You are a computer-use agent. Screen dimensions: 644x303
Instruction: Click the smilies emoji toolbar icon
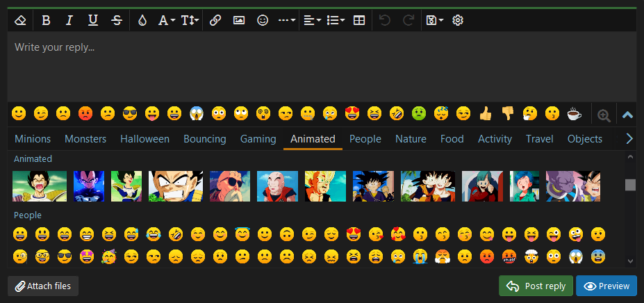click(263, 20)
